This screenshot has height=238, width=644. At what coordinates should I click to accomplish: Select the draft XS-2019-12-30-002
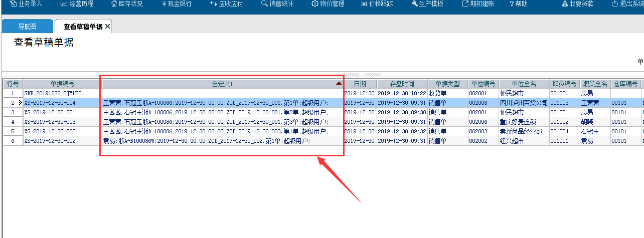[x=62, y=141]
